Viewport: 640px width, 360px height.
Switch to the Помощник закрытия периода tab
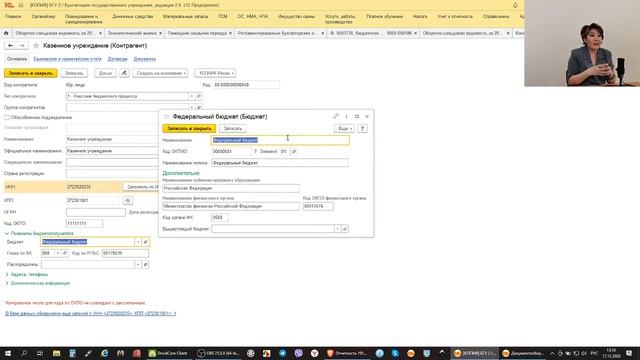pyautogui.click(x=197, y=33)
